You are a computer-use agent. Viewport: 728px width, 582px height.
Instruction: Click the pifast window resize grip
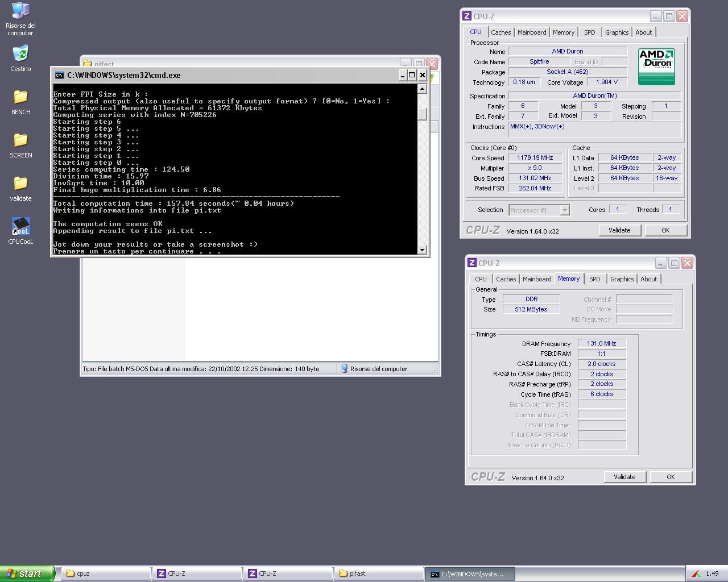[436, 371]
